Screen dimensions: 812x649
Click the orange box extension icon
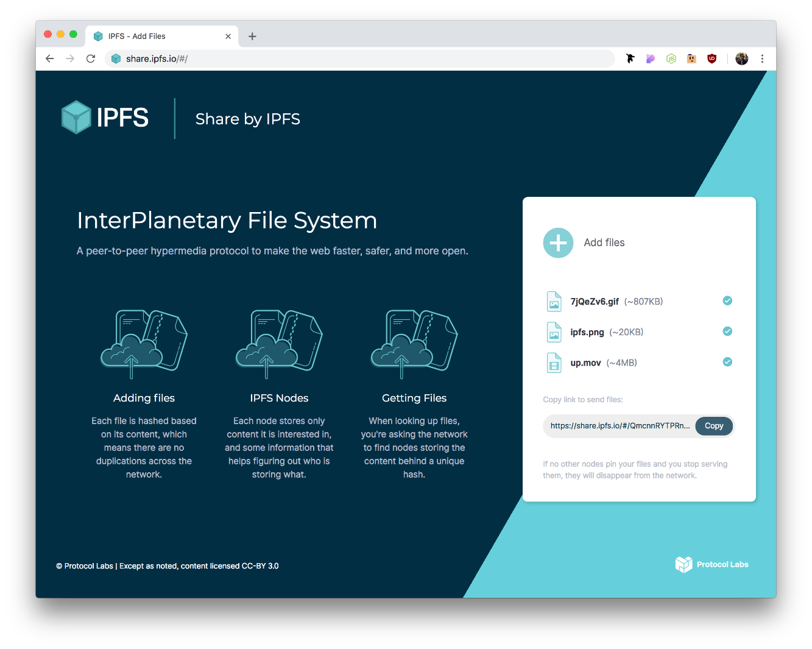(x=691, y=59)
